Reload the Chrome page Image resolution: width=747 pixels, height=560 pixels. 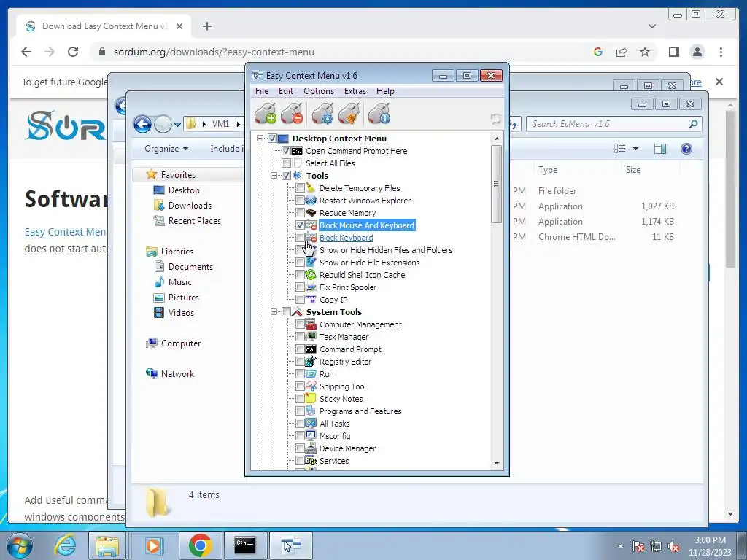point(73,52)
